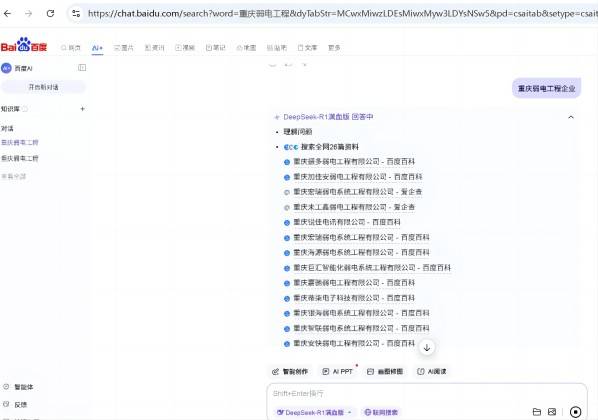The width and height of the screenshot is (598, 420).
Task: Open the 画图修图 tool
Action: point(385,372)
